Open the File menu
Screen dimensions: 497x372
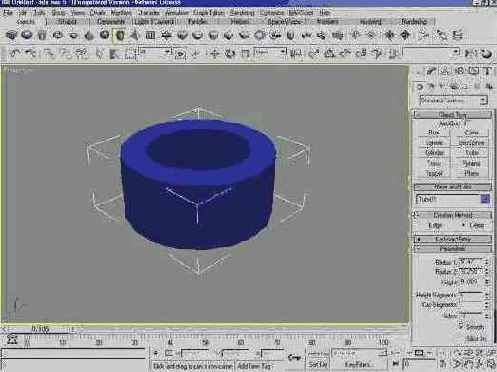8,13
